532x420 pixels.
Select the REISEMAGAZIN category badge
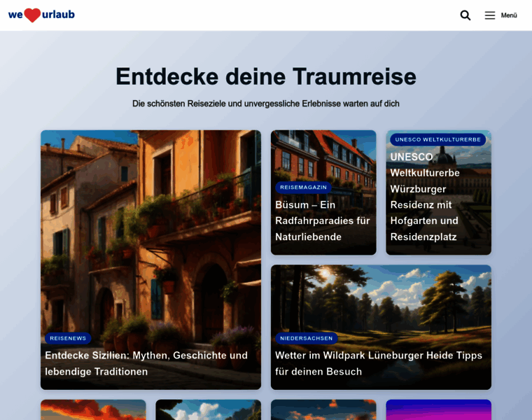click(x=303, y=188)
